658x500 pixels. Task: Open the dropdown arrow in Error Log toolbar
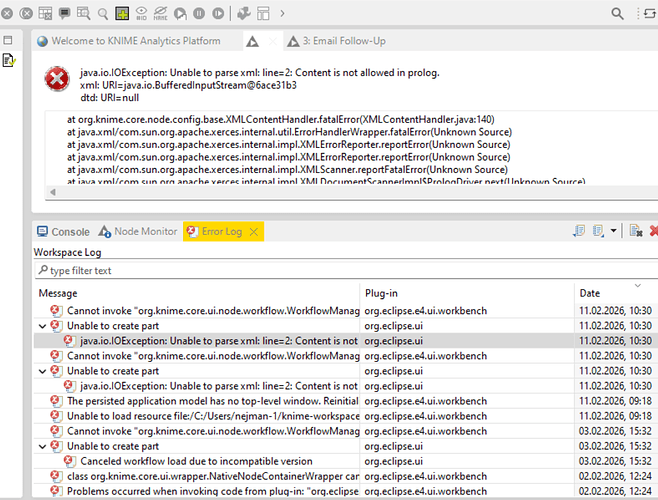point(613,231)
